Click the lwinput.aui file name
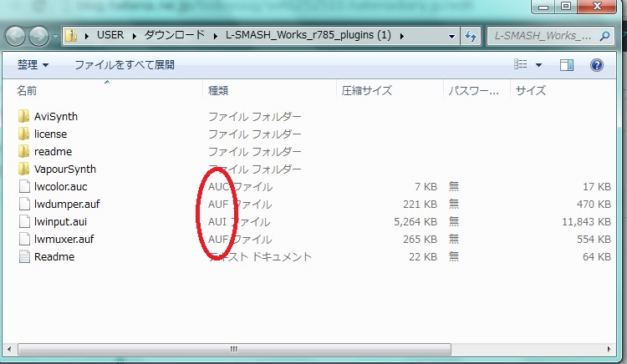This screenshot has width=627, height=364. point(60,222)
